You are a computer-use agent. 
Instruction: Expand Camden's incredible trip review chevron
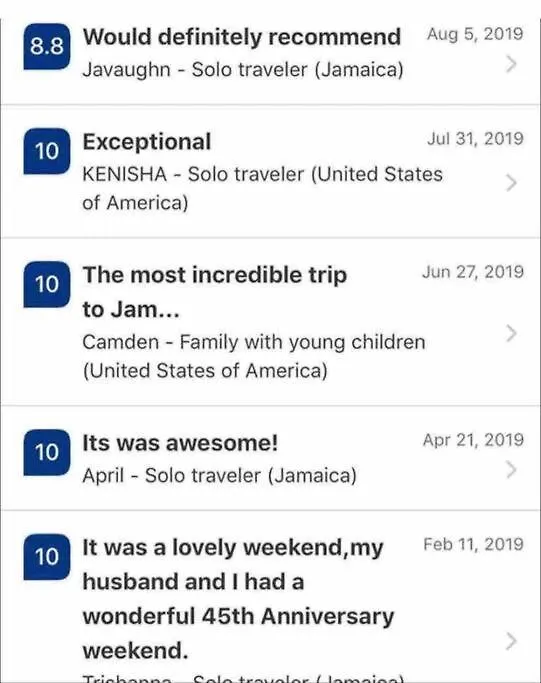pyautogui.click(x=511, y=334)
